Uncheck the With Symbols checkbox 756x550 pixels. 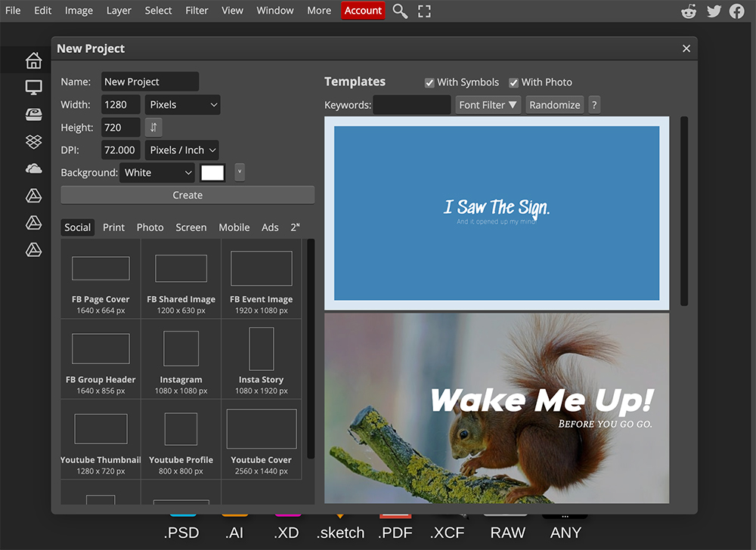pyautogui.click(x=429, y=83)
